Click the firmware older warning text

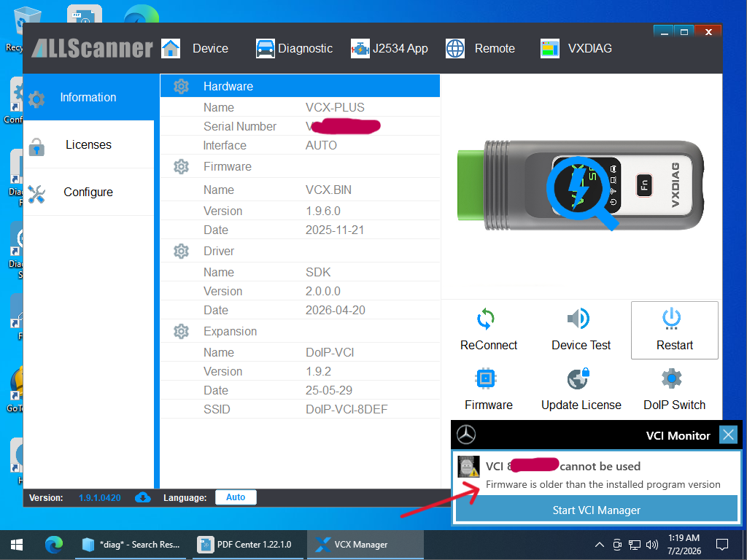[x=603, y=484]
